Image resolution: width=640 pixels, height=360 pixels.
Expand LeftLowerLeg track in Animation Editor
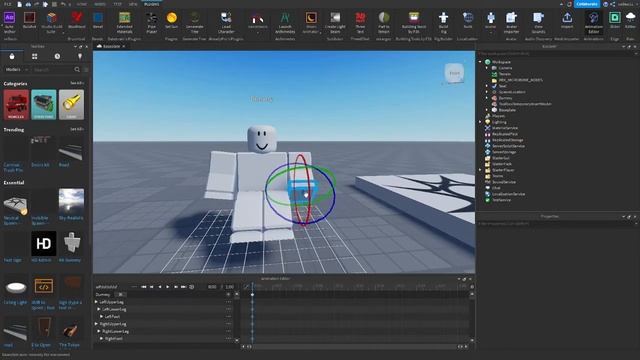[x=99, y=309]
